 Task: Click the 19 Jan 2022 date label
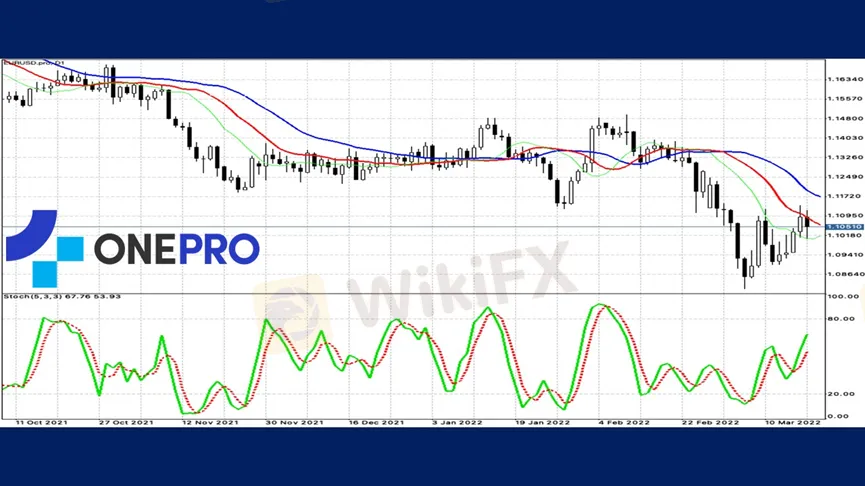[542, 423]
